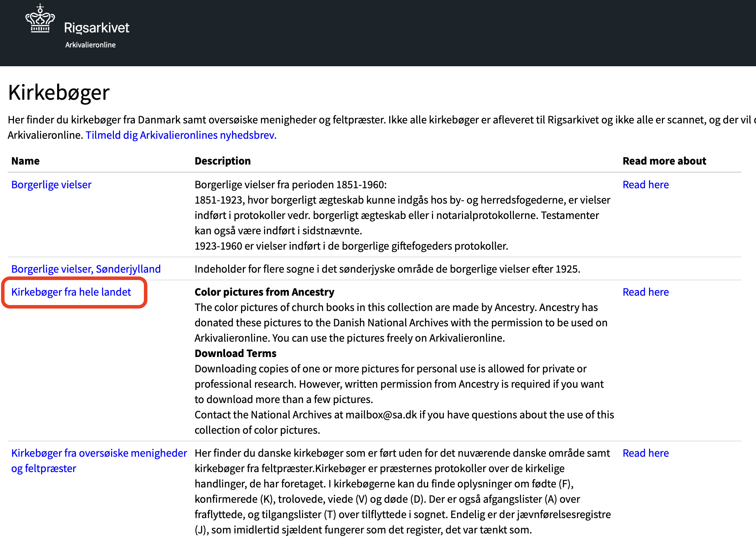Viewport: 756px width, 539px height.
Task: Click the Arkivalieronline label under the logo
Action: [x=91, y=44]
